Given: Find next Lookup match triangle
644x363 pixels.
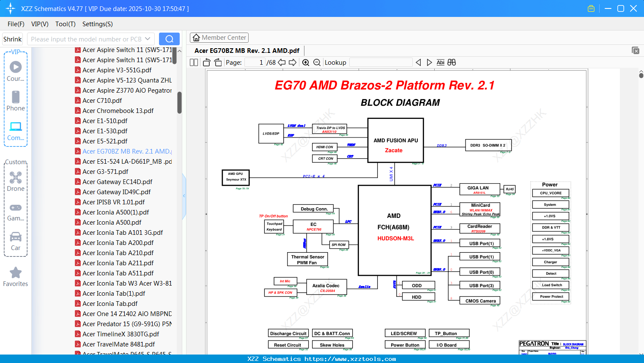Looking at the screenshot, I should pos(430,63).
